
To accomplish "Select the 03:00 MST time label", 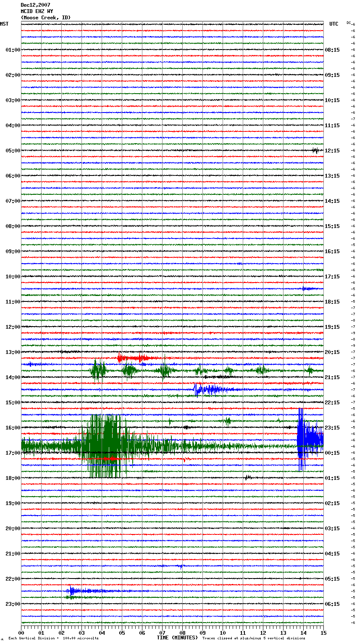I will (13, 100).
